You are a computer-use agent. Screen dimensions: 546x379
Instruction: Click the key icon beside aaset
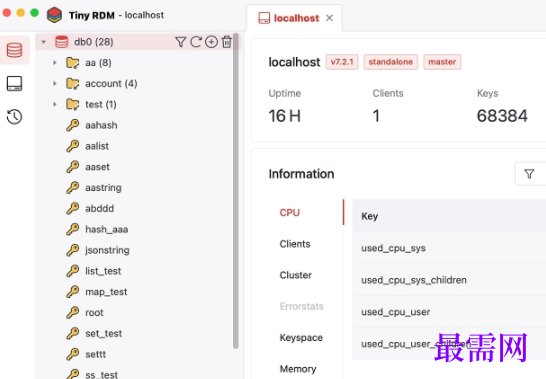[73, 167]
